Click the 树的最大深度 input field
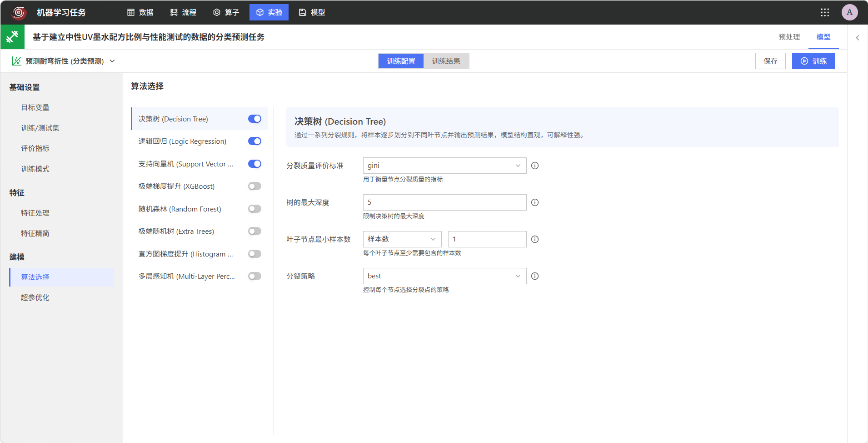868x443 pixels. (444, 202)
